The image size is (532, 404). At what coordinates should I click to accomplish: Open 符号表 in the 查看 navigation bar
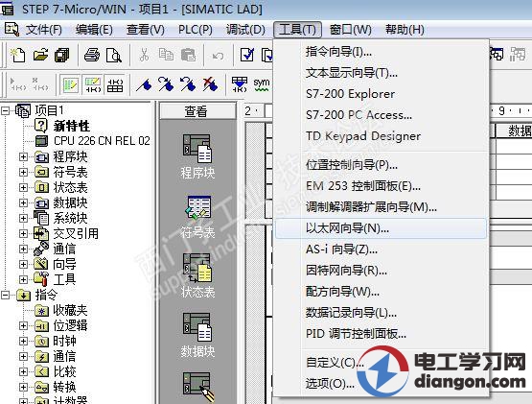coord(197,217)
